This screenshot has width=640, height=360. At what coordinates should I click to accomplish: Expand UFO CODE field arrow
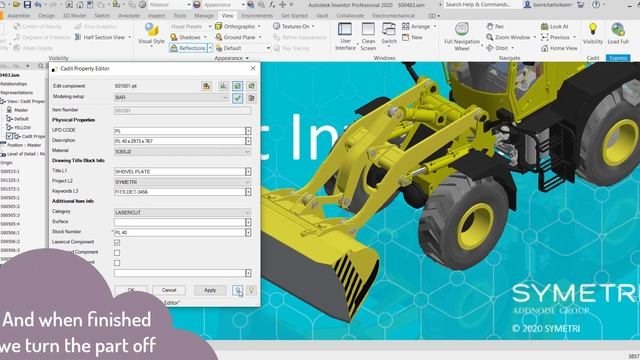pos(248,131)
